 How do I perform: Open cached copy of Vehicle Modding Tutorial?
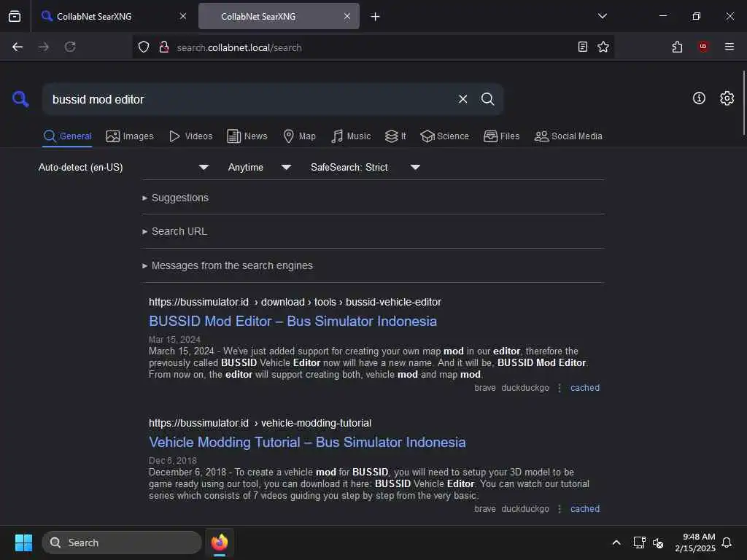point(584,508)
